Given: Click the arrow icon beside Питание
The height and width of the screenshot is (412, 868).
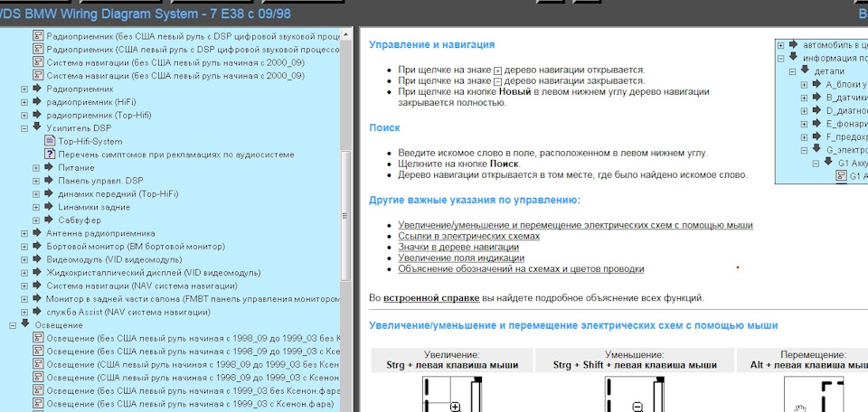Looking at the screenshot, I should click(x=49, y=167).
